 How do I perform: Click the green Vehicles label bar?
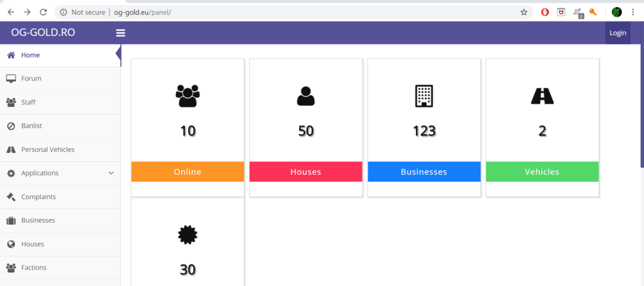pos(542,172)
